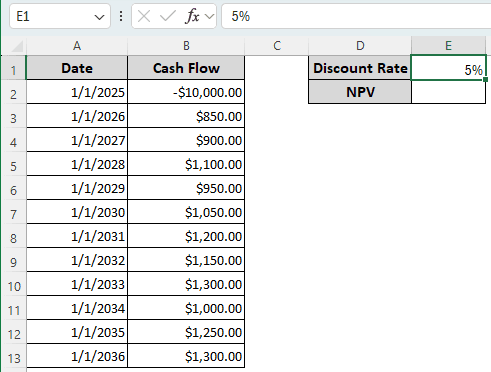Select the empty NPV result cell E2
Viewport: 491px width, 372px height.
(x=448, y=92)
